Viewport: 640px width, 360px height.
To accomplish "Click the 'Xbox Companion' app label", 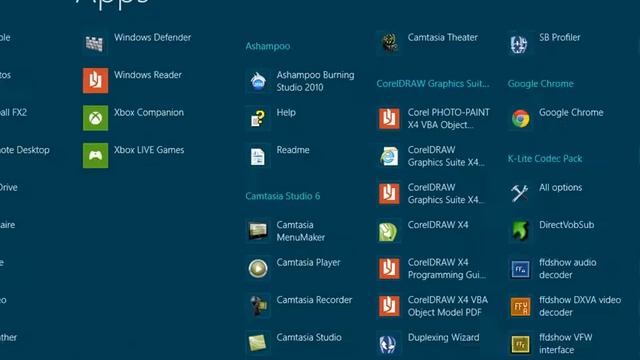I will [x=149, y=112].
